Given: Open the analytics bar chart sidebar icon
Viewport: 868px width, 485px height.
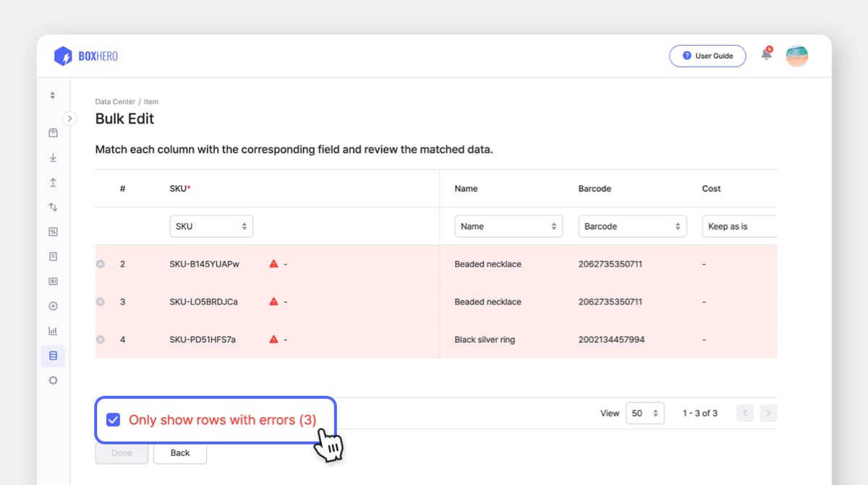Looking at the screenshot, I should (x=52, y=330).
